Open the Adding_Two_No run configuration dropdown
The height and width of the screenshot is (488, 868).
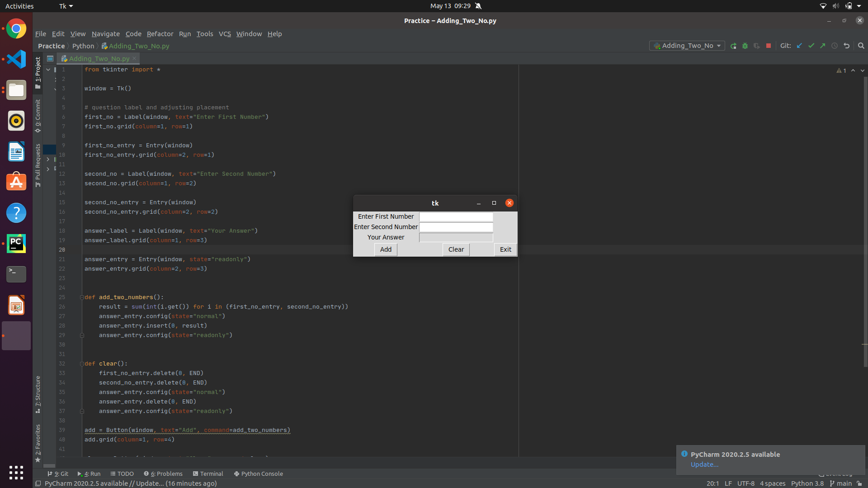pos(687,46)
